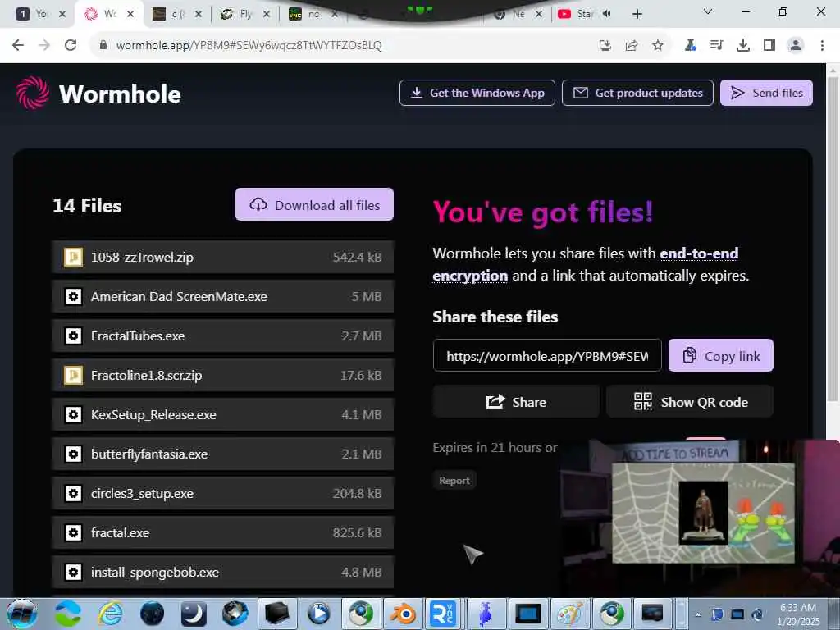Click the share link URL field
This screenshot has height=630, width=840.
[x=547, y=355]
